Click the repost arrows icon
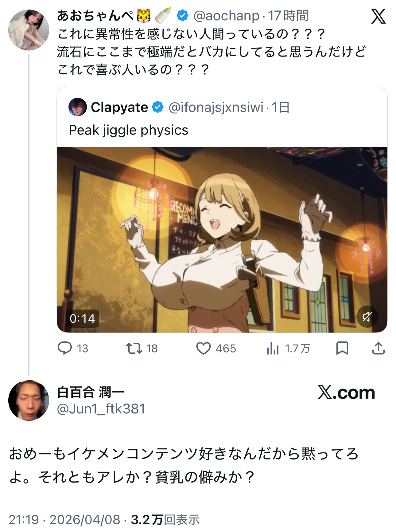This screenshot has width=396, height=532. pyautogui.click(x=134, y=348)
